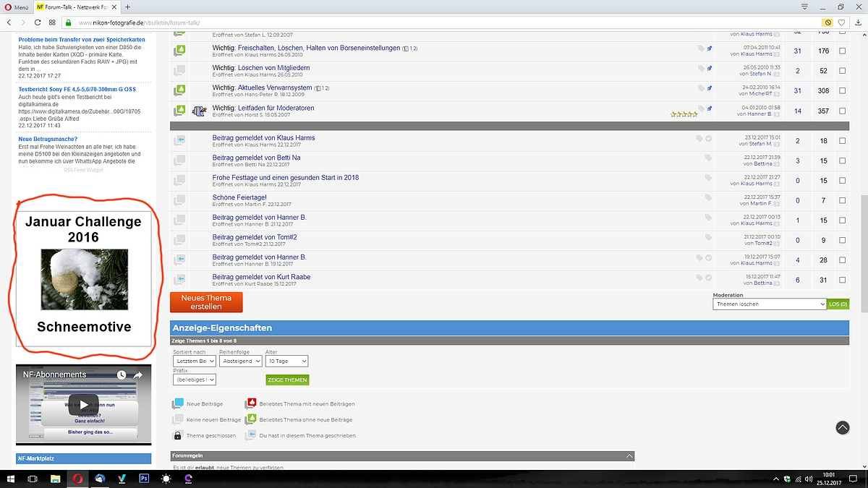Open the Opera Menü button
The width and height of the screenshot is (868, 488).
pos(15,7)
